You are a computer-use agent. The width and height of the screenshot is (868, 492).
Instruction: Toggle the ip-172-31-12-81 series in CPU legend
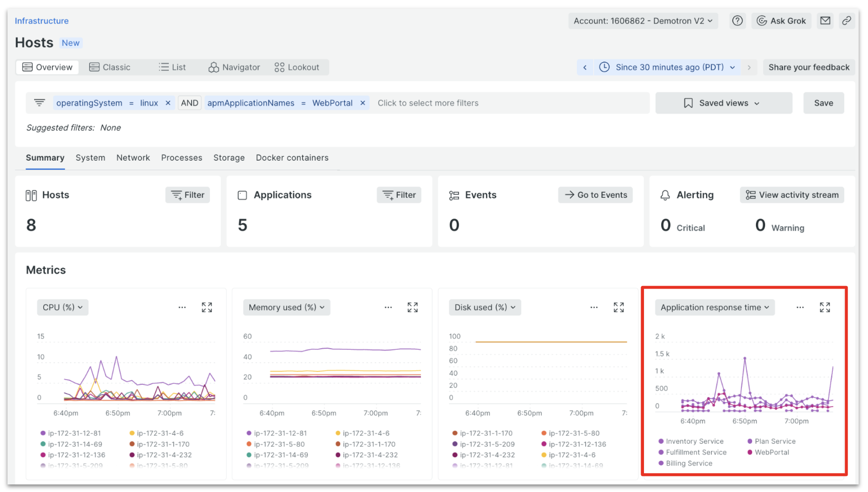pyautogui.click(x=70, y=433)
